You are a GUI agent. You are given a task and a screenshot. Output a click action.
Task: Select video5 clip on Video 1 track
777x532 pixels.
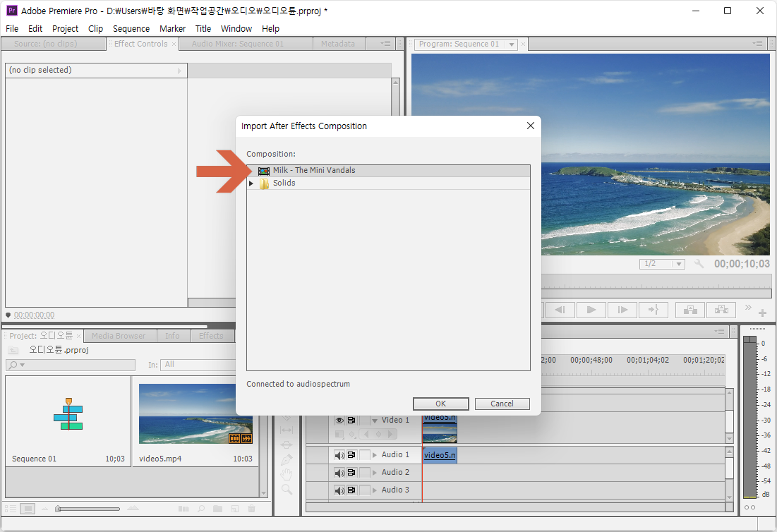(440, 428)
